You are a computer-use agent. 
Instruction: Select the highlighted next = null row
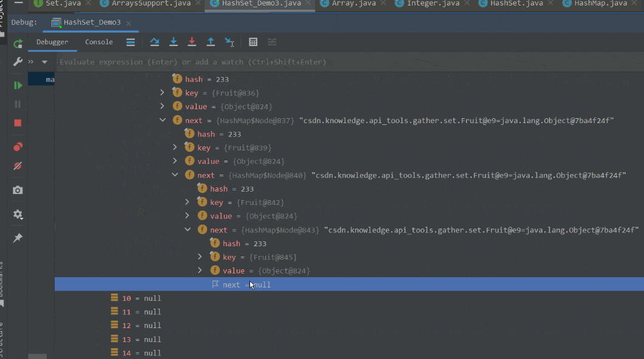coord(349,284)
